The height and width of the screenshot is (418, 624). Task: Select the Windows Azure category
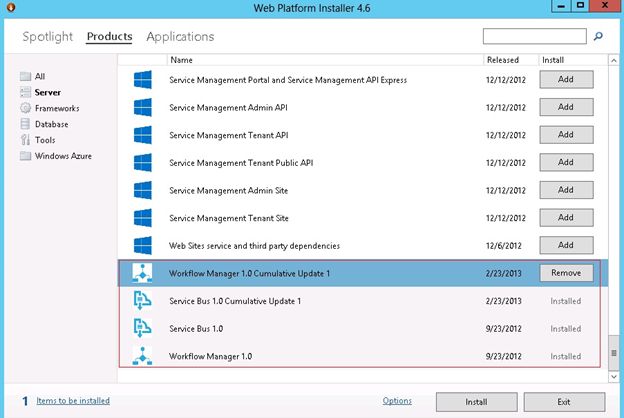pyautogui.click(x=63, y=156)
